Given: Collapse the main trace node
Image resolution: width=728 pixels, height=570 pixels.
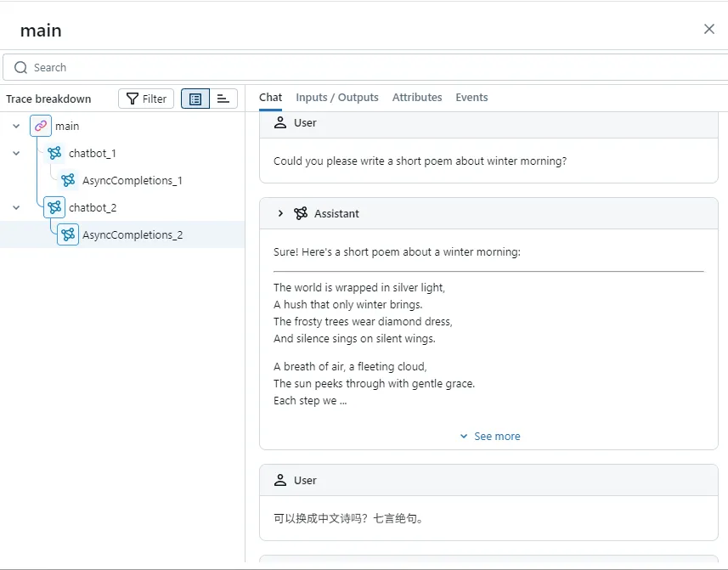Looking at the screenshot, I should [16, 126].
